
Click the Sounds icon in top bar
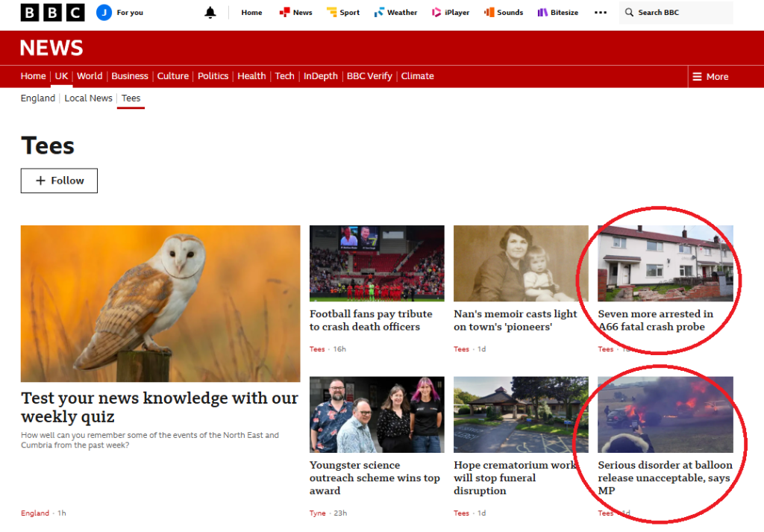coord(489,13)
